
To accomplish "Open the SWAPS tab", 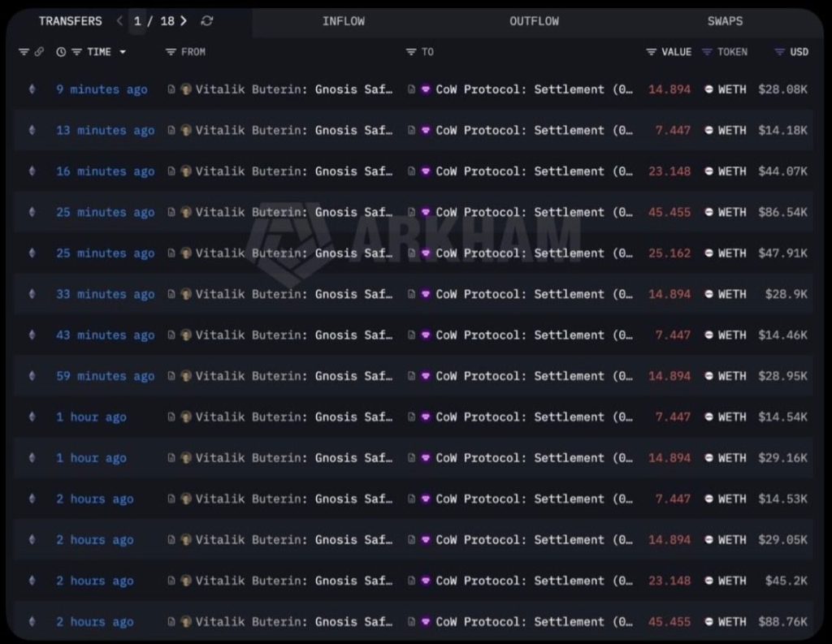I will (725, 21).
